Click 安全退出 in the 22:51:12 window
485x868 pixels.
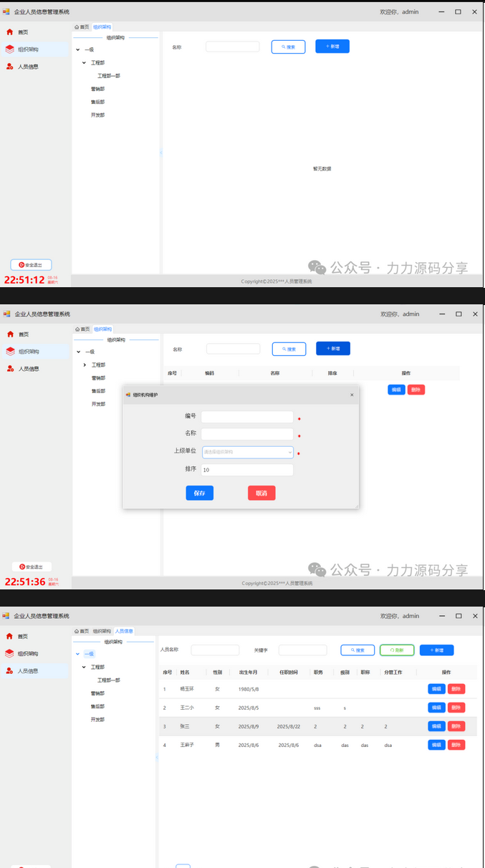pos(31,265)
